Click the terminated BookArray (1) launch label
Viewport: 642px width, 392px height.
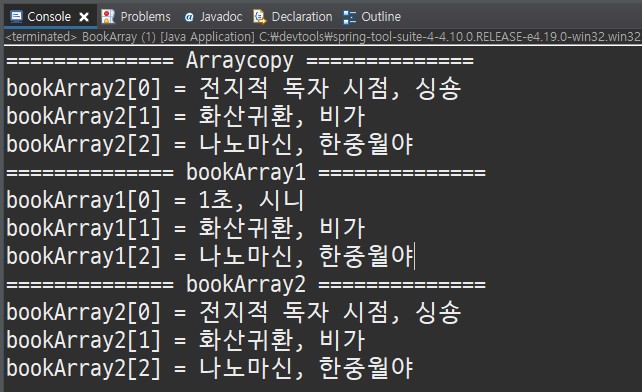(130, 37)
